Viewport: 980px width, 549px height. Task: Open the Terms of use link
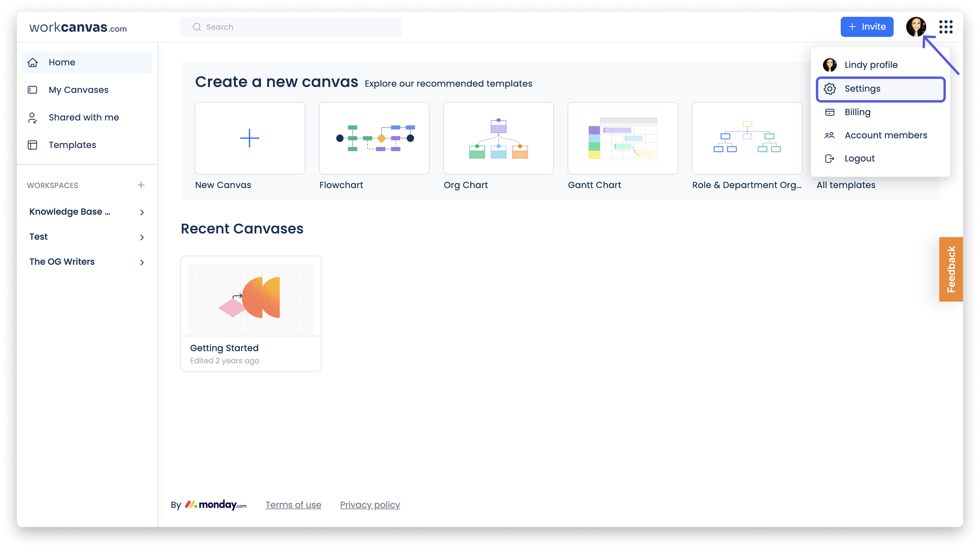click(x=293, y=505)
